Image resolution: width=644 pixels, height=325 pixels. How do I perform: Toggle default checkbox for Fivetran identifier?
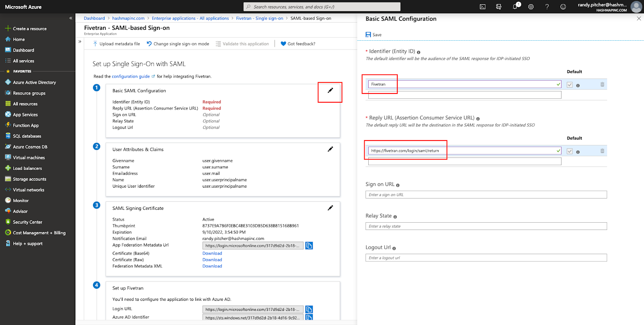tap(570, 85)
